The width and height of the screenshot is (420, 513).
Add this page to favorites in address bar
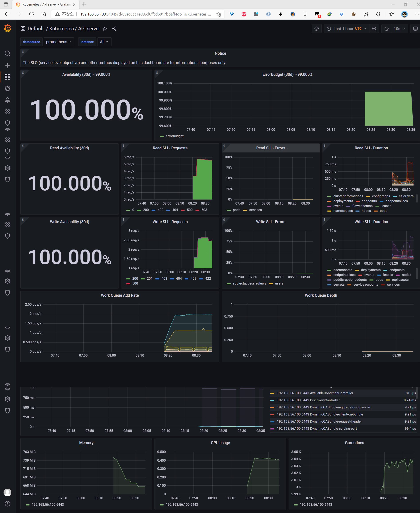point(219,14)
